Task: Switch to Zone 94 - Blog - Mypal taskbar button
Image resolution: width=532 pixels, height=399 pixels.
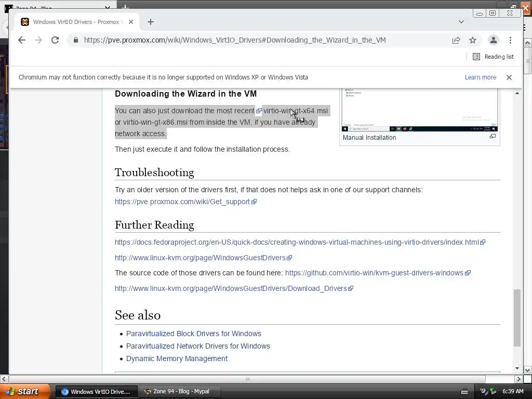Action: pos(180,392)
